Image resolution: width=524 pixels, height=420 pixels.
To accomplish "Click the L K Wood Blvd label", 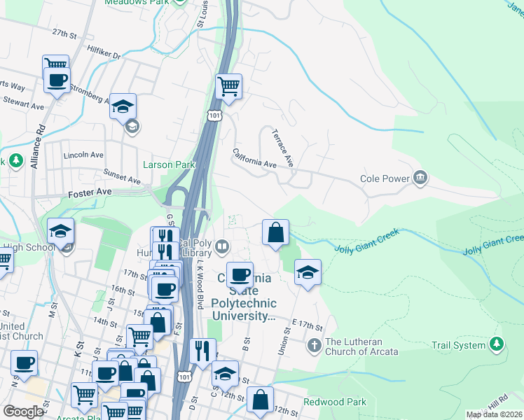I will (200, 284).
